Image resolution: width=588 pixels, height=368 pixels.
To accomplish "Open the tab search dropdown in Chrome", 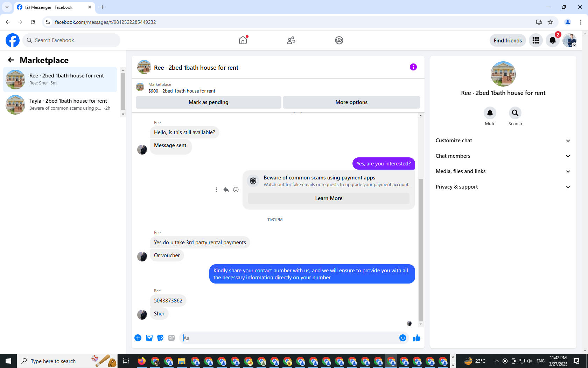I will click(7, 7).
